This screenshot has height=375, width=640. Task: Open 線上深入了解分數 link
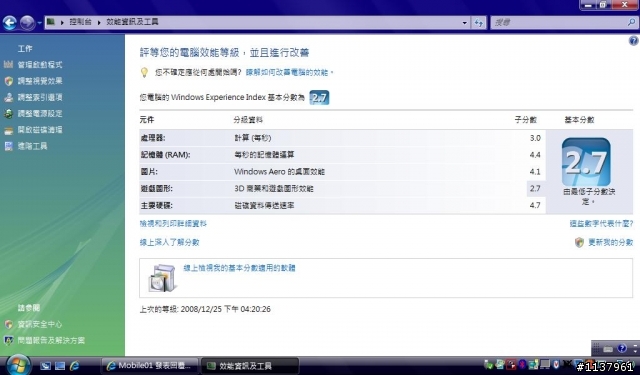(x=169, y=242)
